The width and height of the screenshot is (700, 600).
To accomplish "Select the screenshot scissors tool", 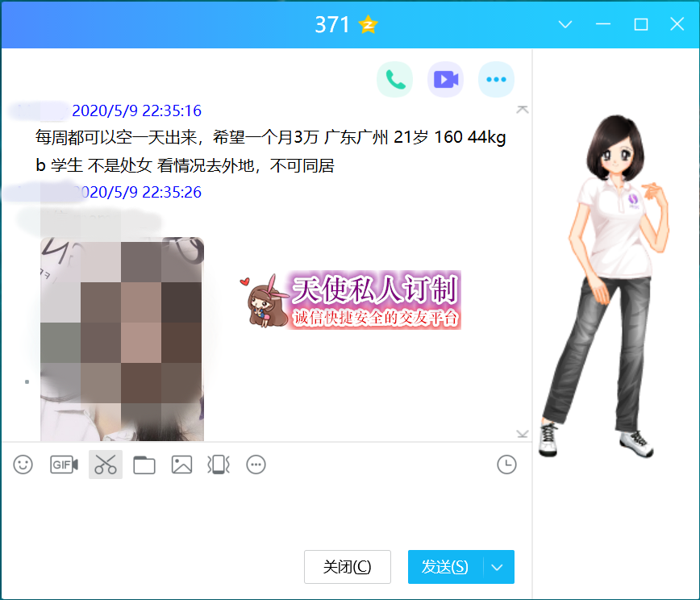I will point(105,465).
